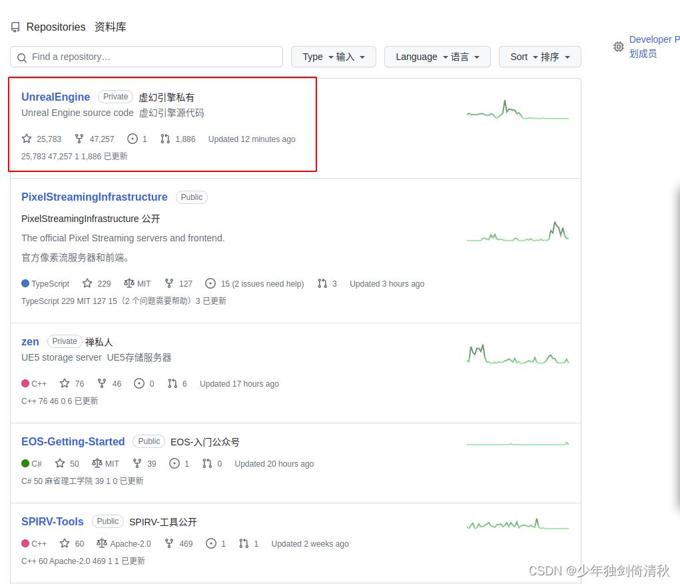The image size is (680, 584).
Task: Click EOS-Getting-Started MIT license icon
Action: [97, 463]
